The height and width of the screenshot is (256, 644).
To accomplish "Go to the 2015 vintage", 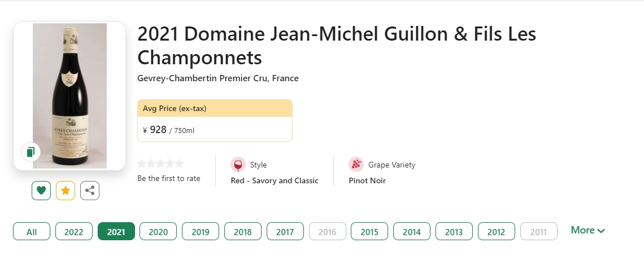I will (369, 232).
